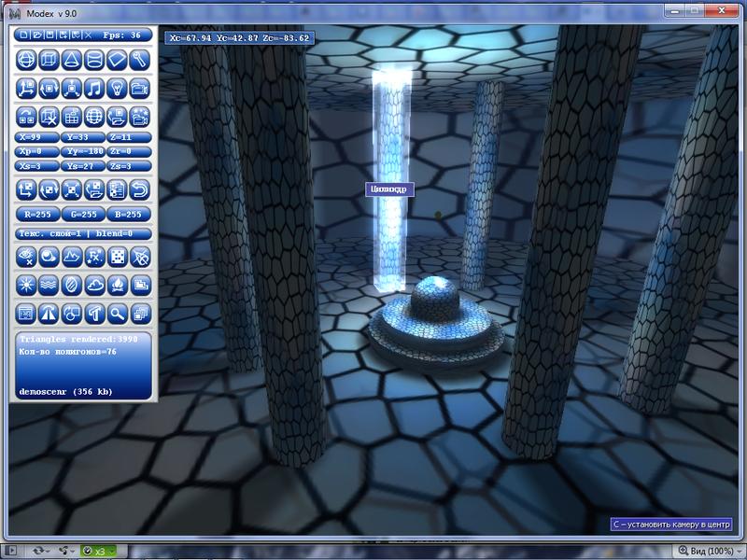Click the Yy=-180 rotation field
Viewport: 747px width, 560px height.
pos(83,151)
